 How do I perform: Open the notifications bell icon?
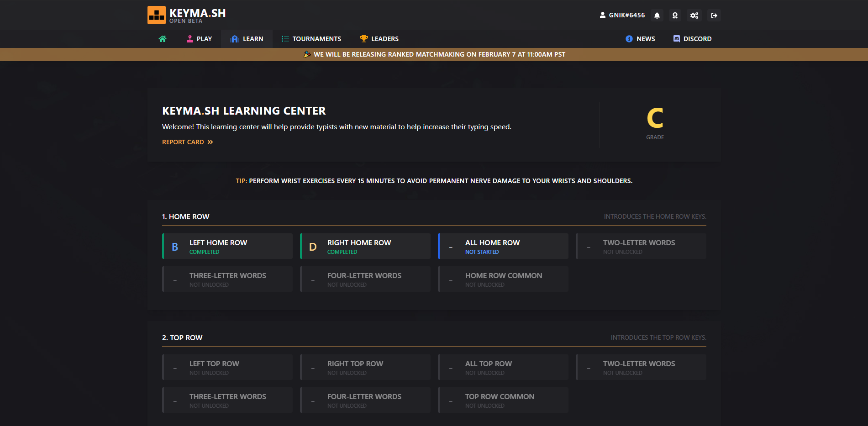coord(657,16)
